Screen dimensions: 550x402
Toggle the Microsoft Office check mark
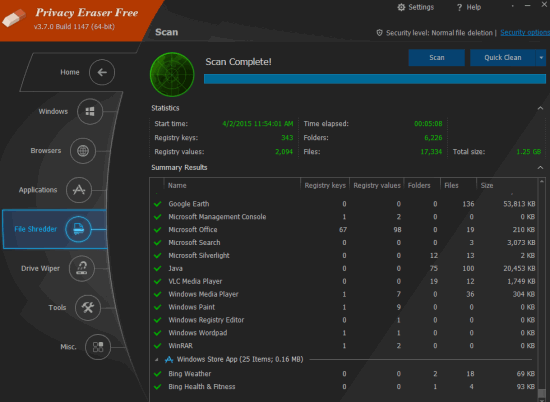(157, 230)
